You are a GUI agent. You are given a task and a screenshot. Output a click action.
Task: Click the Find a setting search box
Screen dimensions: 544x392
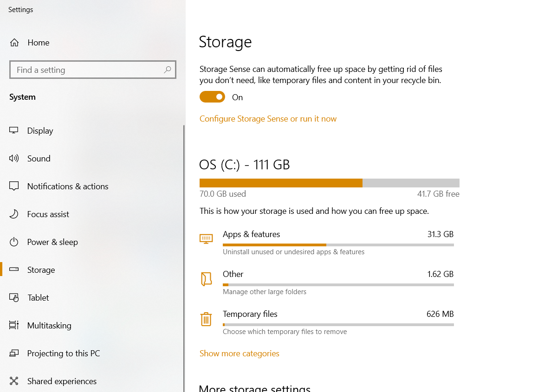[93, 70]
